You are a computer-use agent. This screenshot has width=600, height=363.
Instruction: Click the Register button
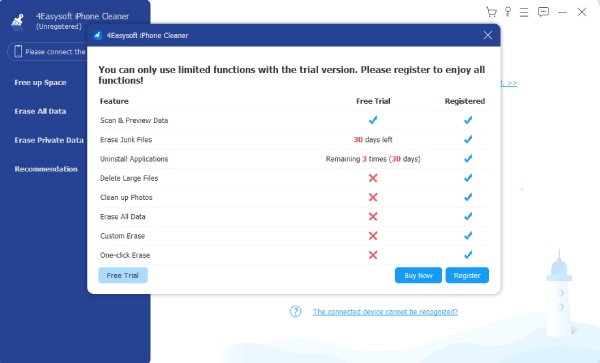(x=467, y=275)
